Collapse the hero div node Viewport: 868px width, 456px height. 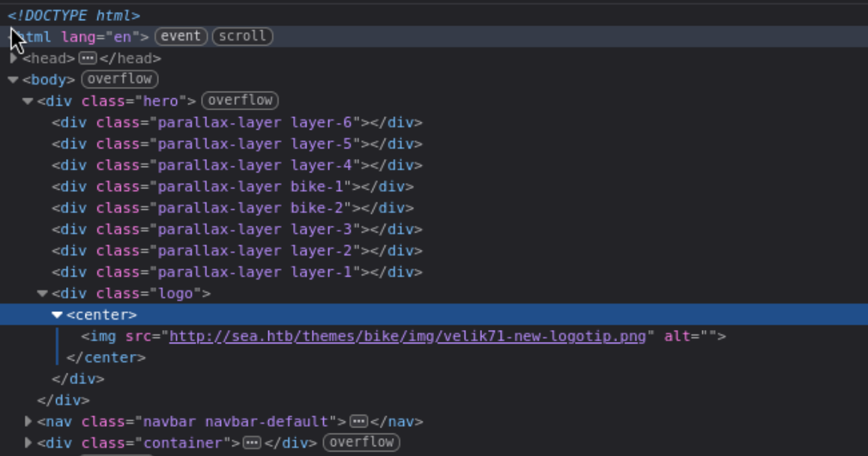[x=27, y=100]
